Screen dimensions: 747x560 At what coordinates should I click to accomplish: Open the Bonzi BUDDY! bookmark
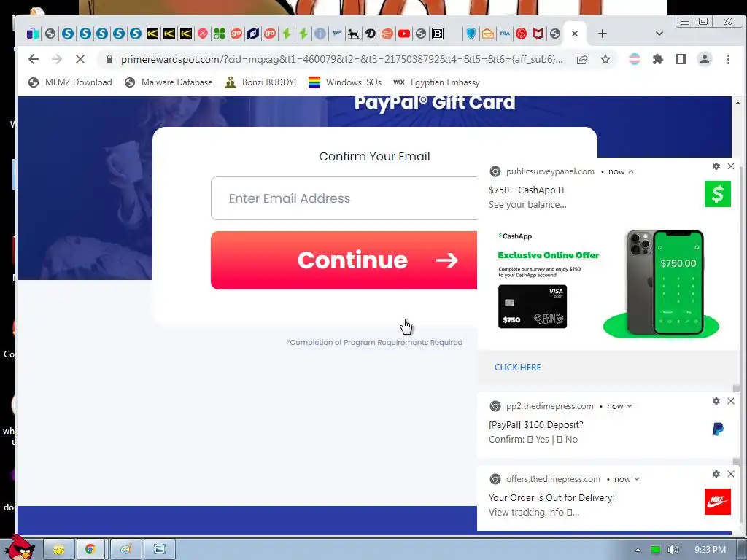[260, 82]
